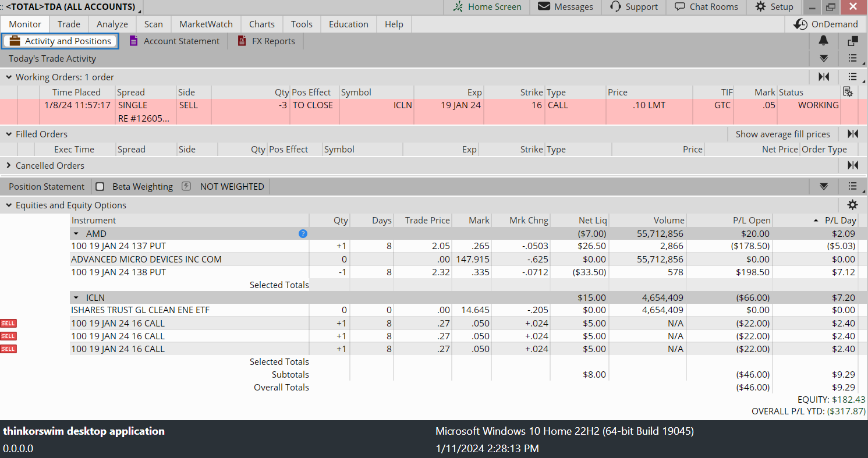Restore down the thinkorswim window
This screenshot has width=868, height=458.
[x=831, y=7]
